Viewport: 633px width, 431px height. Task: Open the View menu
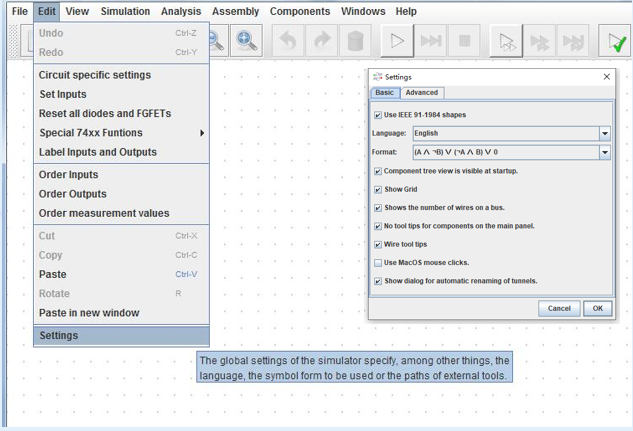(x=77, y=11)
